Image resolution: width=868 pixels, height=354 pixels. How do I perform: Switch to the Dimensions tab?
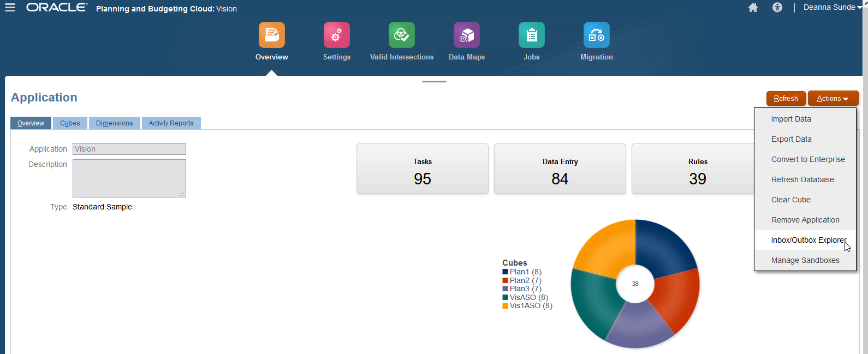115,123
